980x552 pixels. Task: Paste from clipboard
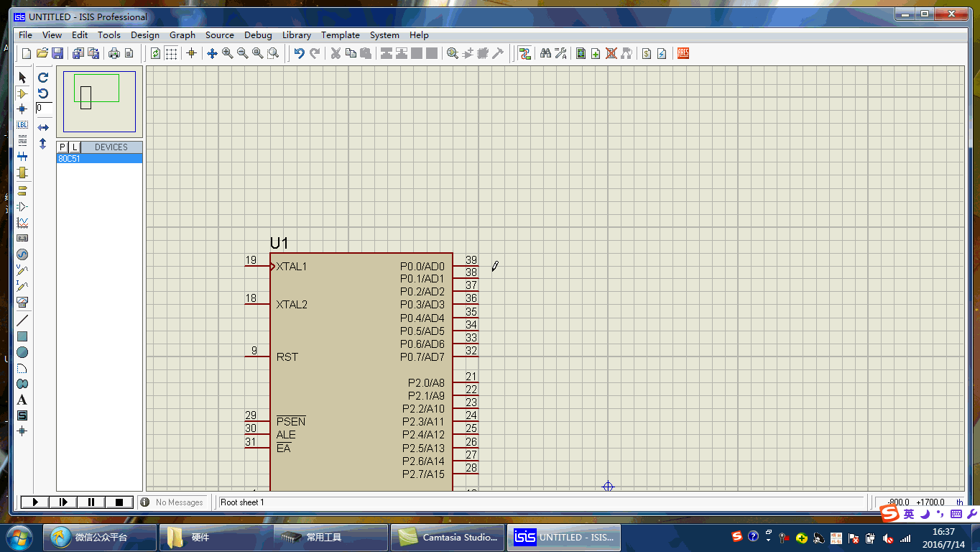coord(366,53)
